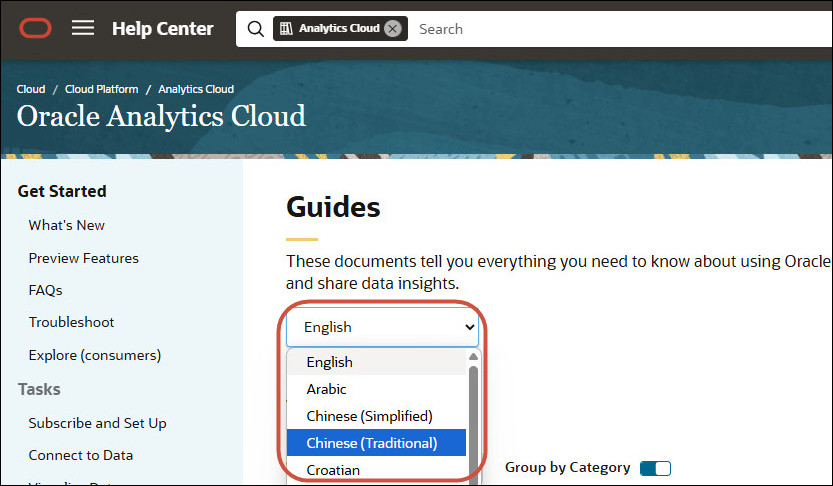Screen dimensions: 833x486
Task: Click the Get Started sidebar heading
Action: coord(62,191)
